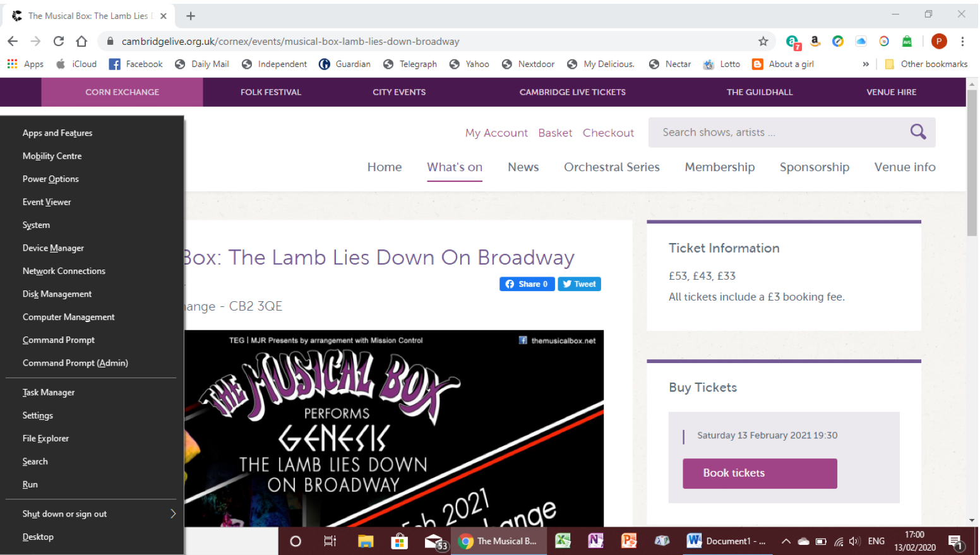Click the browser address bar URL

tap(290, 41)
